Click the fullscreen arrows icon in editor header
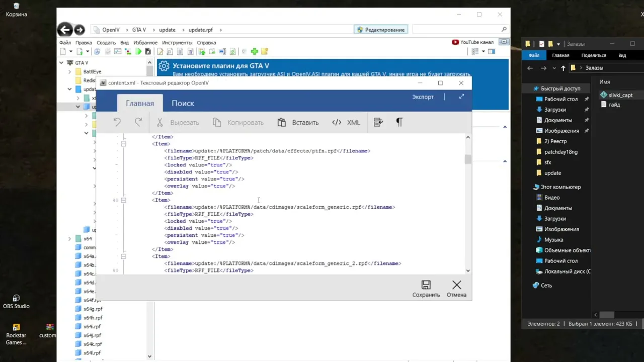Screen dimensions: 644x362 [x=461, y=97]
